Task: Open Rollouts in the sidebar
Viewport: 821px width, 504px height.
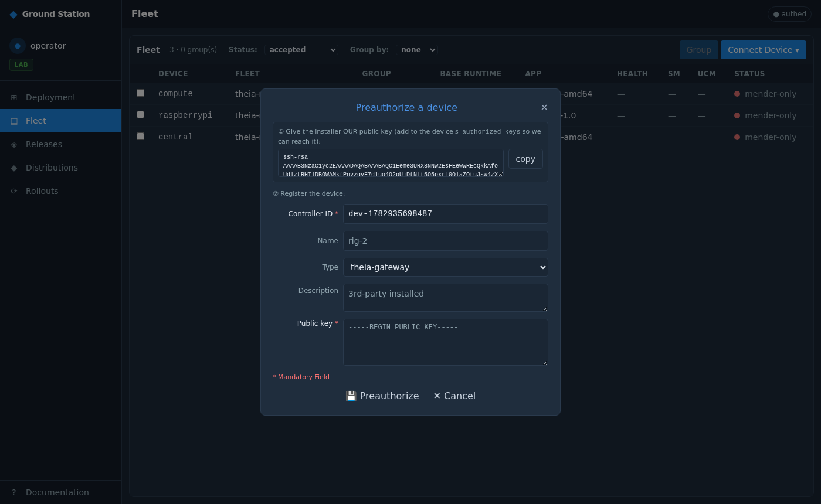Action: (x=61, y=191)
